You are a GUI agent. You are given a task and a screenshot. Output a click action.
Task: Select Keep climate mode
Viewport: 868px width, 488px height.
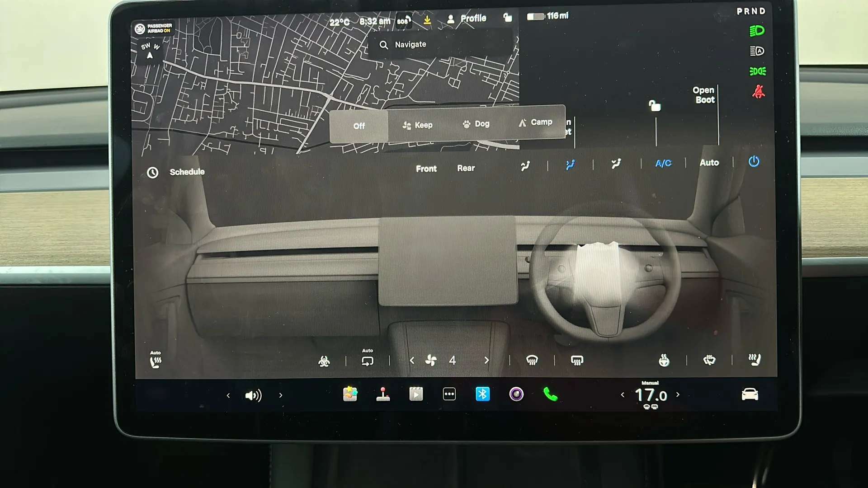(x=417, y=125)
